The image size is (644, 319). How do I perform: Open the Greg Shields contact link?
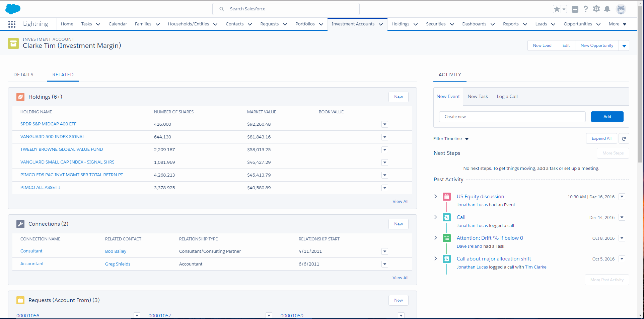pos(118,264)
